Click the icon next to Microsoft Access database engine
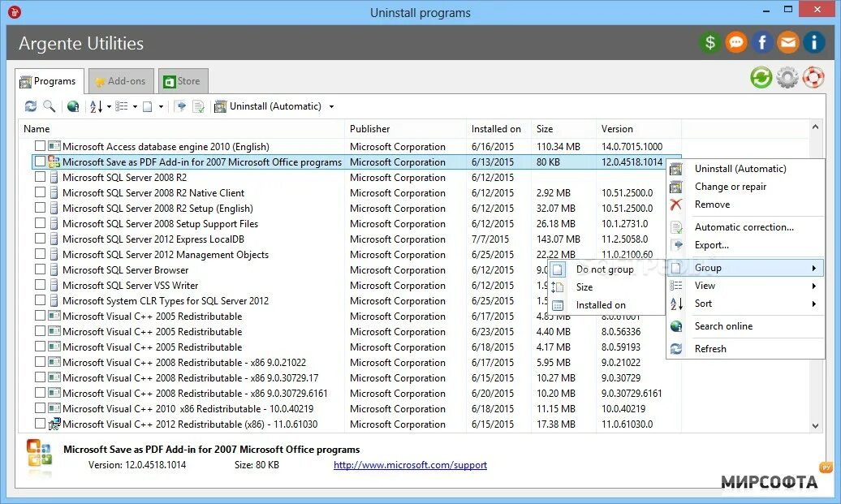Viewport: 841px width, 504px height. click(54, 146)
